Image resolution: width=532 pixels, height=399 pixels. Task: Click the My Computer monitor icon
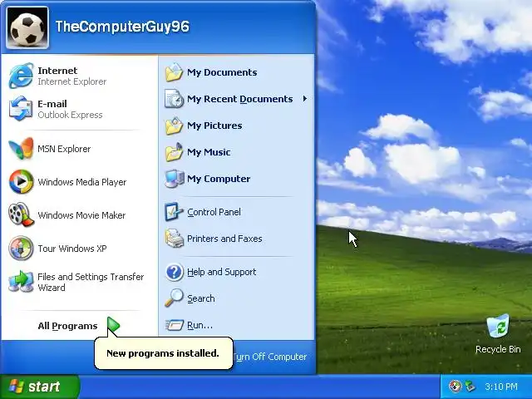(x=174, y=179)
